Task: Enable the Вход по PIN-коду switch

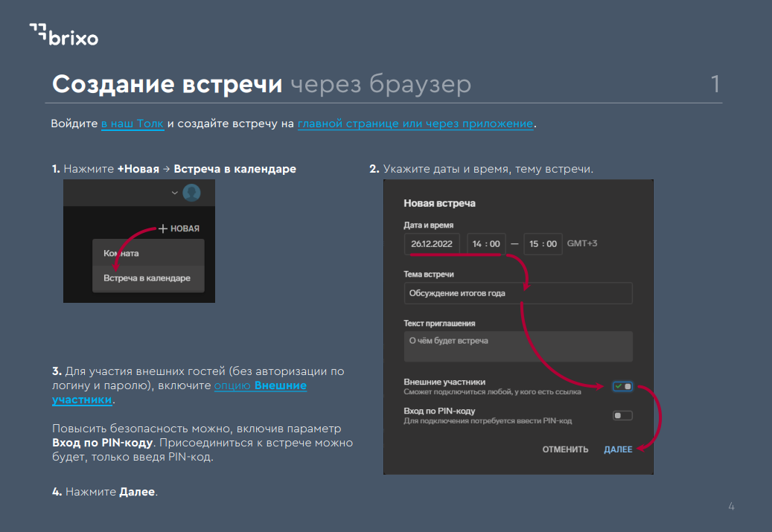Action: click(x=622, y=415)
